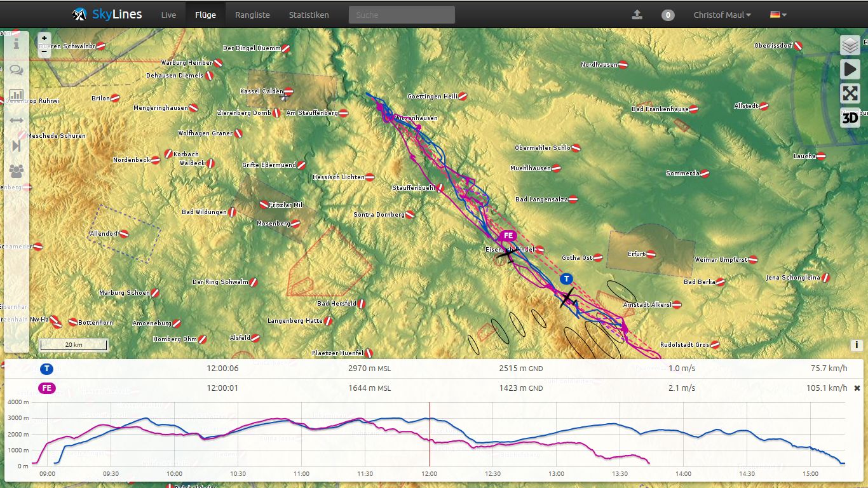The height and width of the screenshot is (488, 868).
Task: Select the blue T flight badge in table
Action: coord(46,369)
